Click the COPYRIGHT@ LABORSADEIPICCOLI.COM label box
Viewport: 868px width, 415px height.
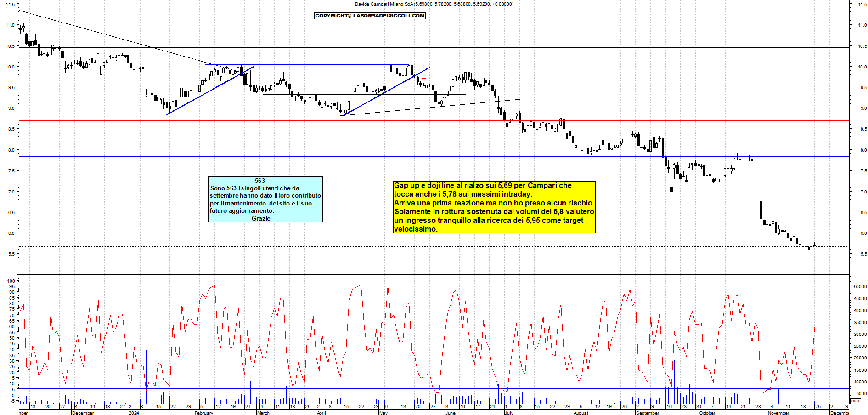(370, 16)
